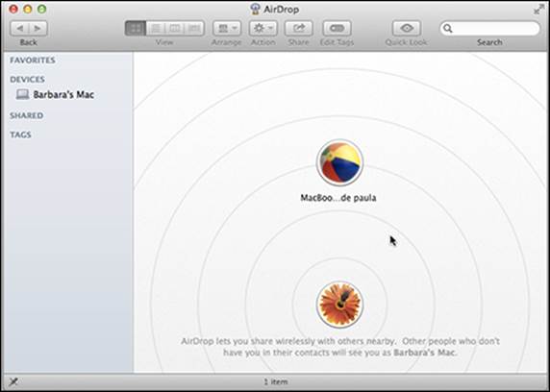Screen dimensions: 550x392
Task: Enter full screen using corner arrows icon
Action: (x=538, y=10)
